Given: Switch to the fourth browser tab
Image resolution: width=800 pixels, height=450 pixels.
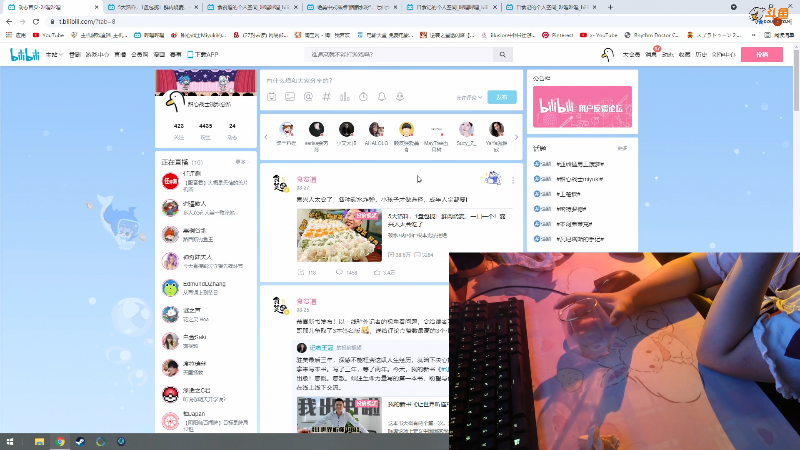Looking at the screenshot, I should pyautogui.click(x=350, y=7).
